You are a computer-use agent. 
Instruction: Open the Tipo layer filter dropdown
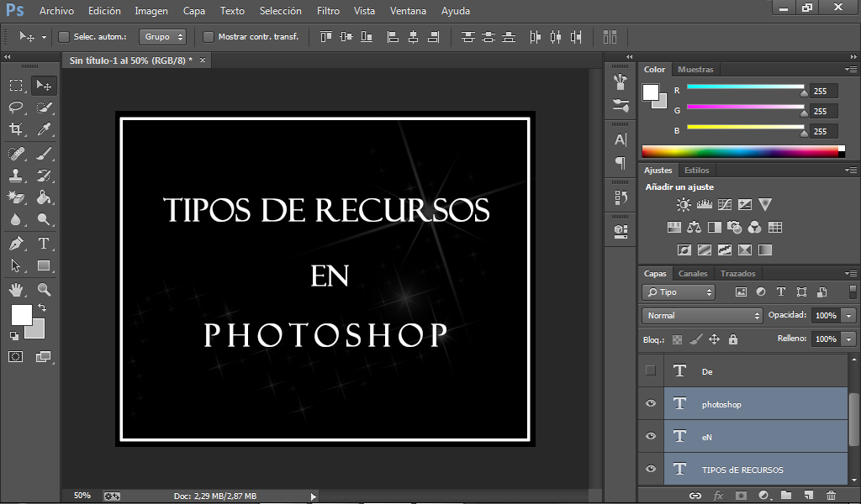click(x=679, y=292)
